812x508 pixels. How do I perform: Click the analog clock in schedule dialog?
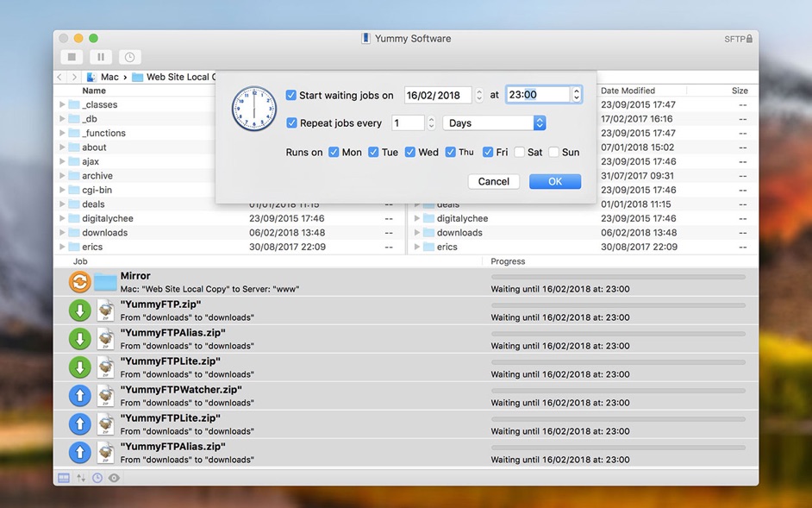[x=253, y=109]
